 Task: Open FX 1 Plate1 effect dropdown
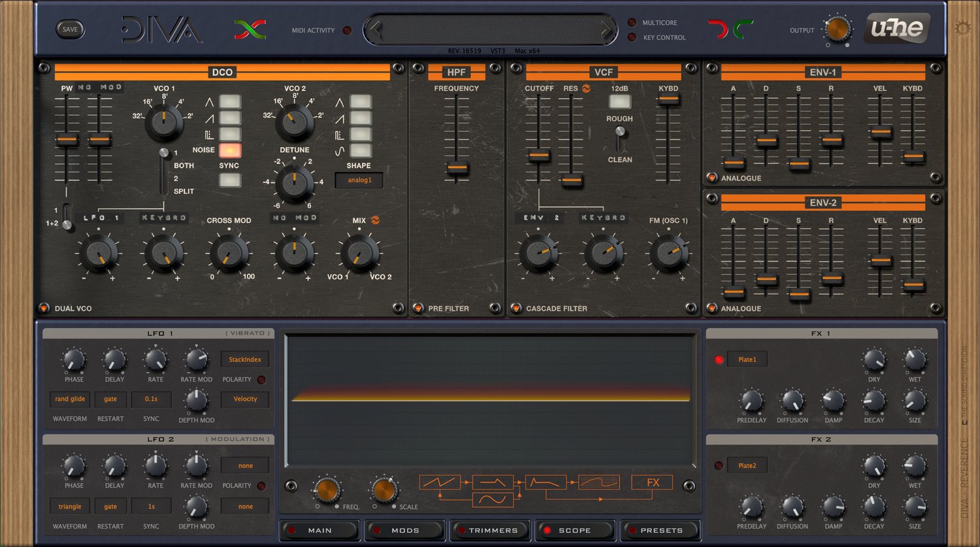pyautogui.click(x=747, y=359)
